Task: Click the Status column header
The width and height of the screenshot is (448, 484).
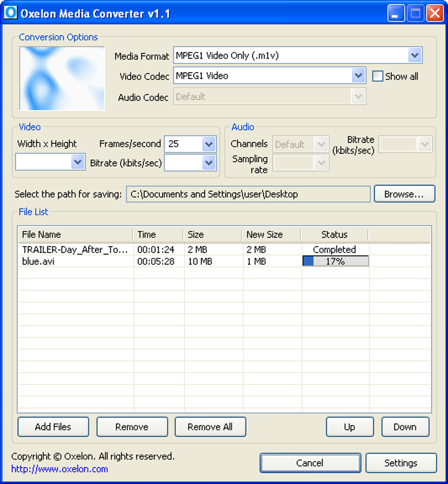Action: click(334, 235)
